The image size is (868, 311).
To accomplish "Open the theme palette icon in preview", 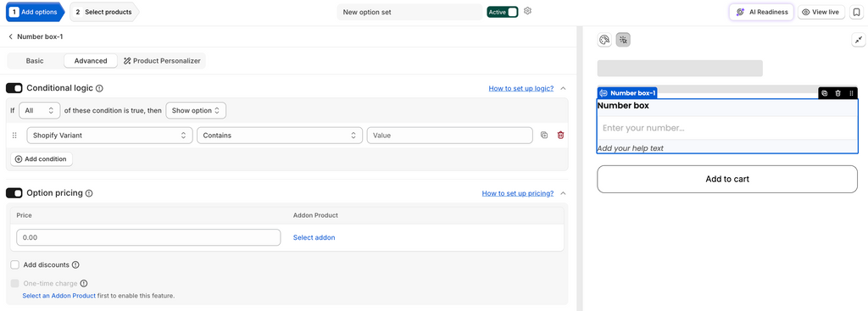I will click(604, 40).
